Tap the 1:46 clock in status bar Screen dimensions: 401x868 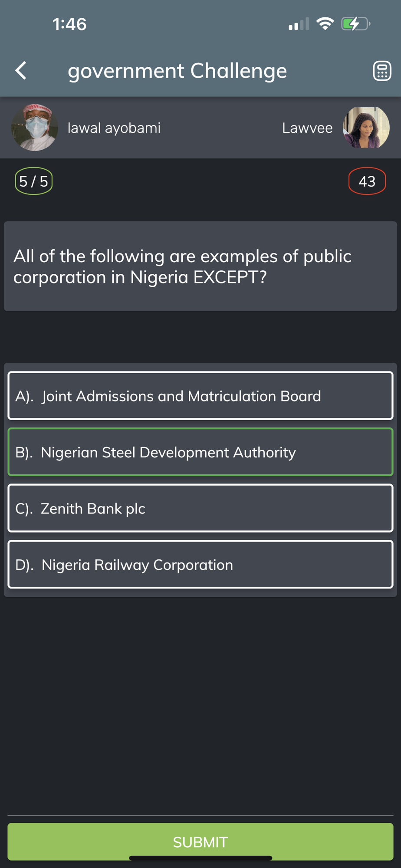[x=69, y=24]
